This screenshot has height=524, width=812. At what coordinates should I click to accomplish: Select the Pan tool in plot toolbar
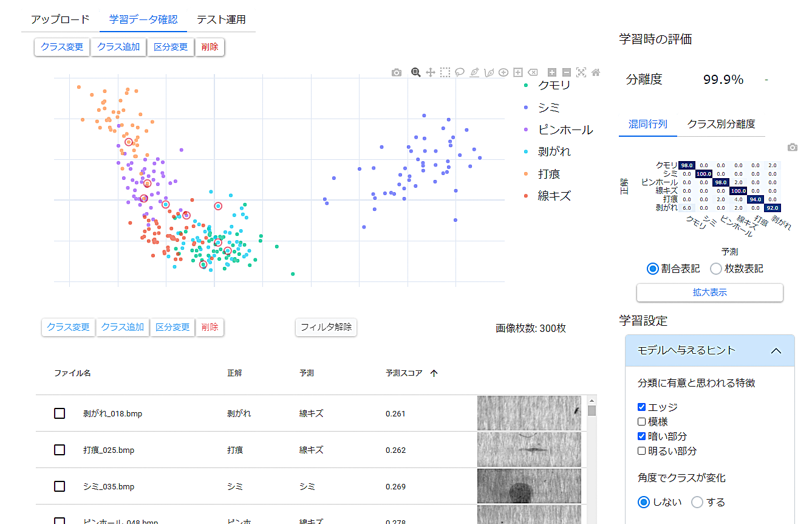(431, 72)
